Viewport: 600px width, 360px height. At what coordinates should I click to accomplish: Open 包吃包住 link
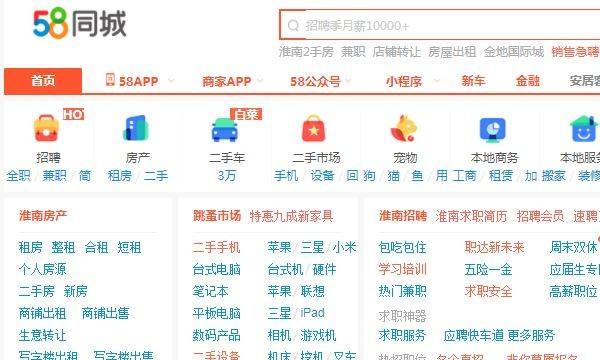(403, 248)
